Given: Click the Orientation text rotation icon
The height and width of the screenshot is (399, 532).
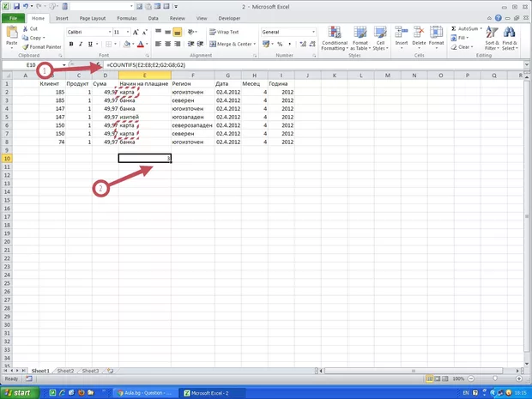Looking at the screenshot, I should (x=191, y=32).
